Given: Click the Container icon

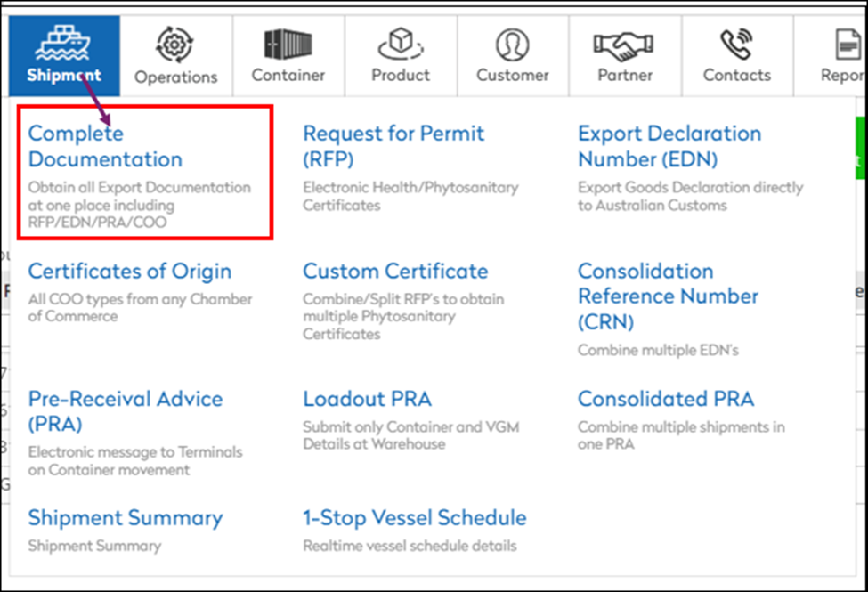Looking at the screenshot, I should click(x=288, y=45).
